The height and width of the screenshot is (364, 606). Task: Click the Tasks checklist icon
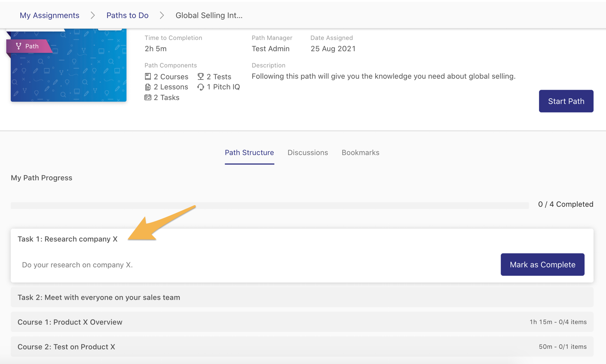(148, 97)
